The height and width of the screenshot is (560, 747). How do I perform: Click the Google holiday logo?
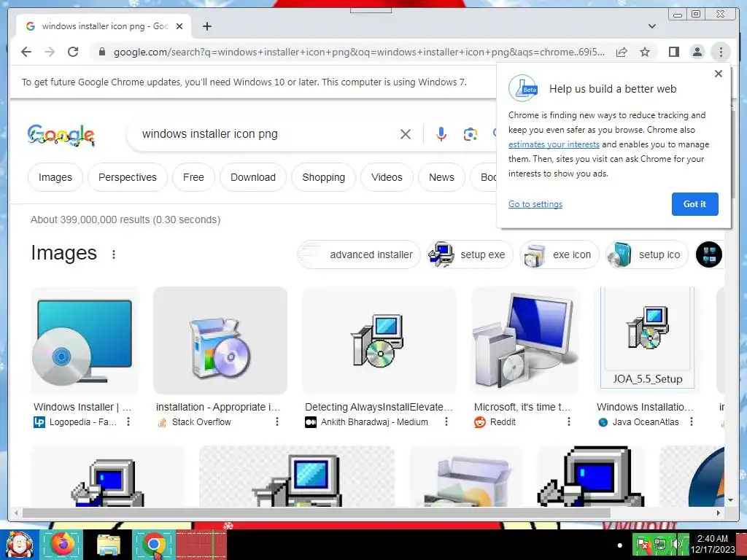tap(61, 135)
